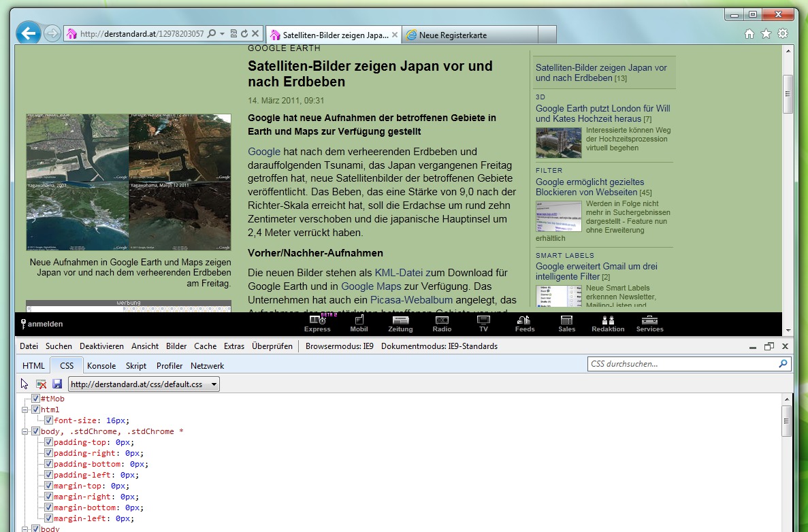Click the Japan satellite comparison image
The height and width of the screenshot is (532, 808).
(128, 182)
